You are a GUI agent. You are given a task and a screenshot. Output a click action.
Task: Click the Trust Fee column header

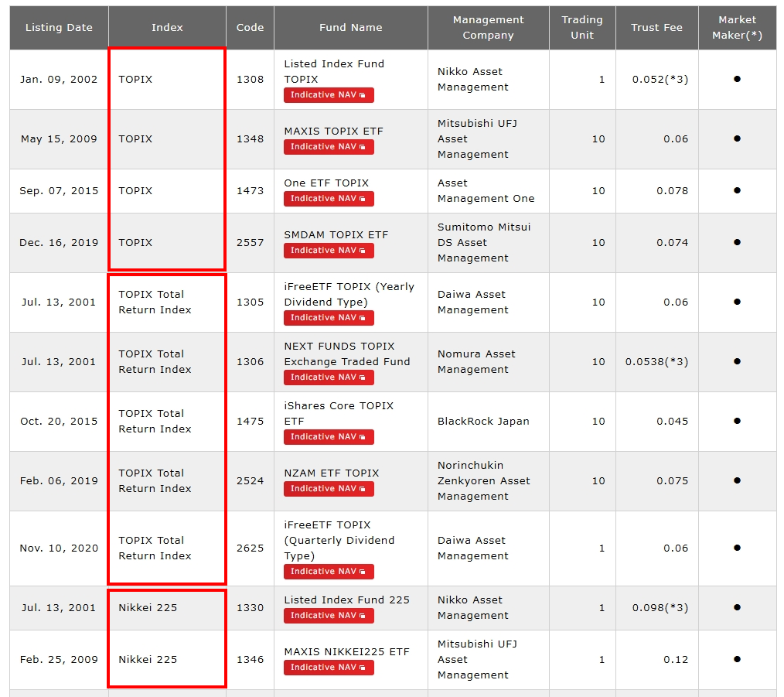coord(657,28)
